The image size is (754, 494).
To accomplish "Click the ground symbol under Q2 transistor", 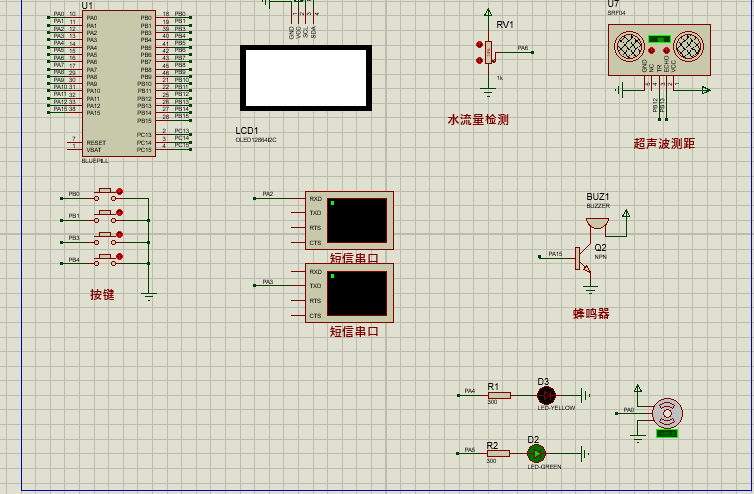I will coord(591,289).
